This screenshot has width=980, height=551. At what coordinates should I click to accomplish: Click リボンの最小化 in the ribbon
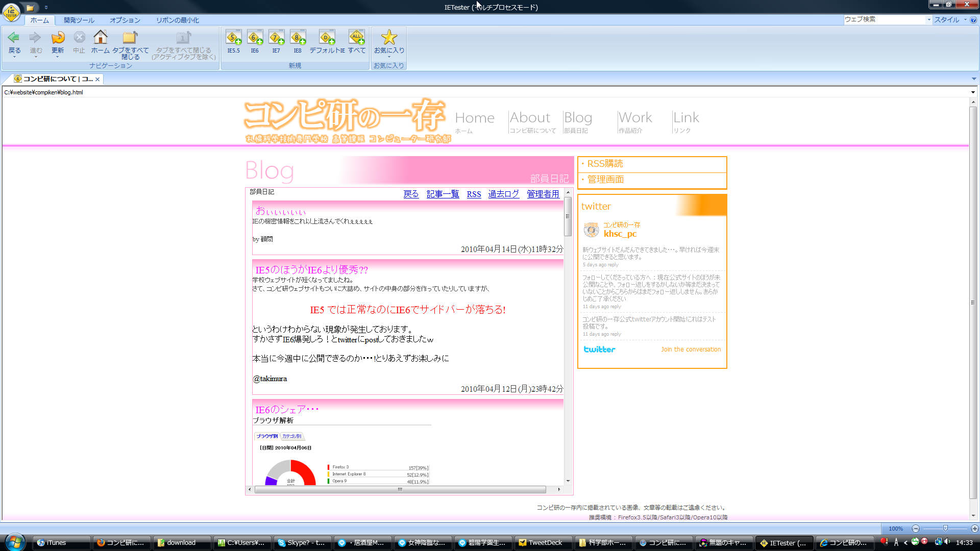[178, 20]
